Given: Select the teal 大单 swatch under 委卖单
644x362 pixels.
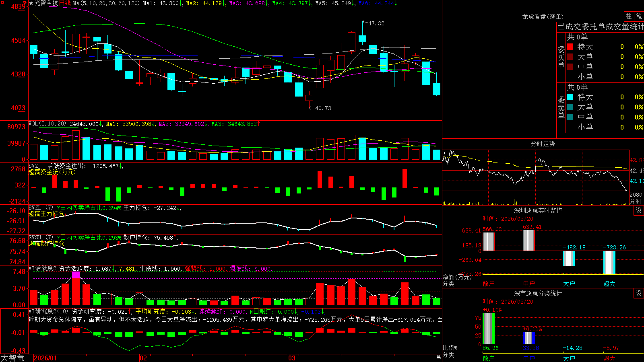Looking at the screenshot, I should 570,107.
